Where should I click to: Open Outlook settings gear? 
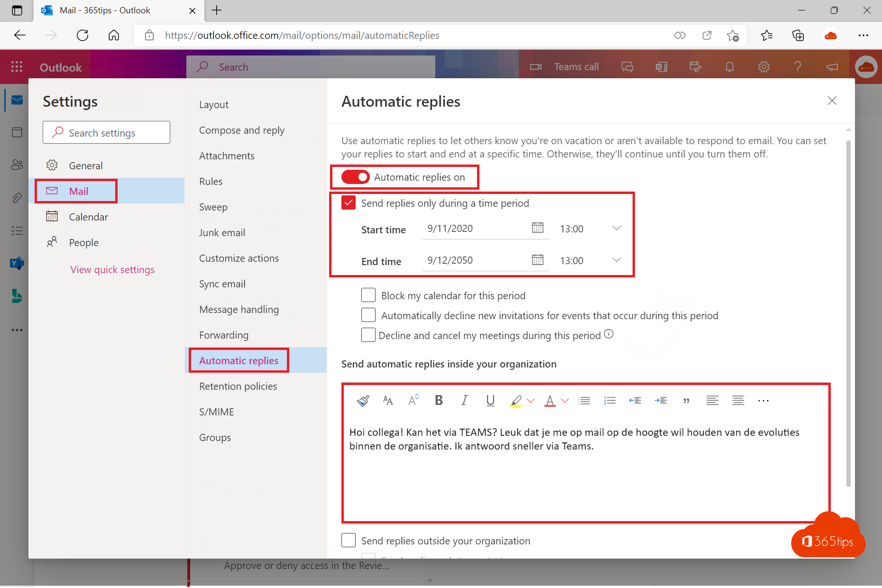(x=764, y=67)
